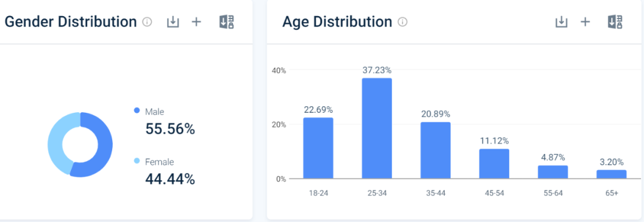Viewport: 644px width, 222px height.
Task: Click the 65+ age bar
Action: tap(612, 174)
